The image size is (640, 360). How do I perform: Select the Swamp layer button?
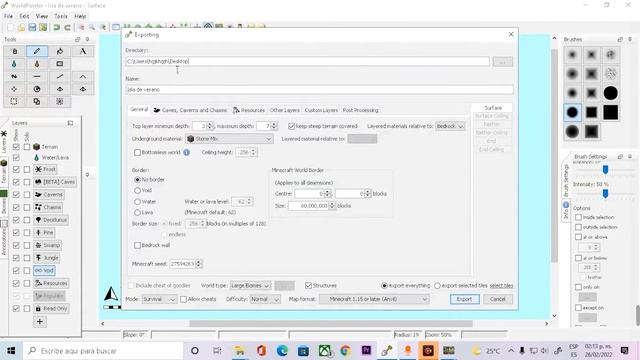pyautogui.click(x=47, y=245)
